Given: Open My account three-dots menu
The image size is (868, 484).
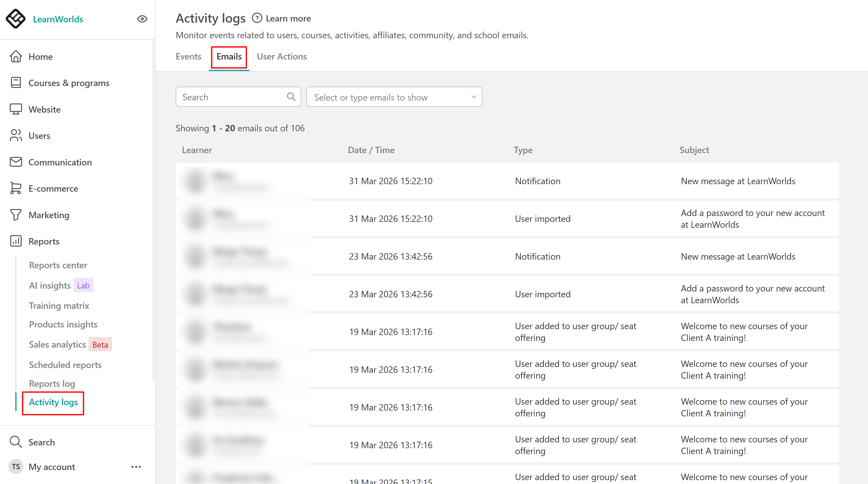Looking at the screenshot, I should pos(136,467).
